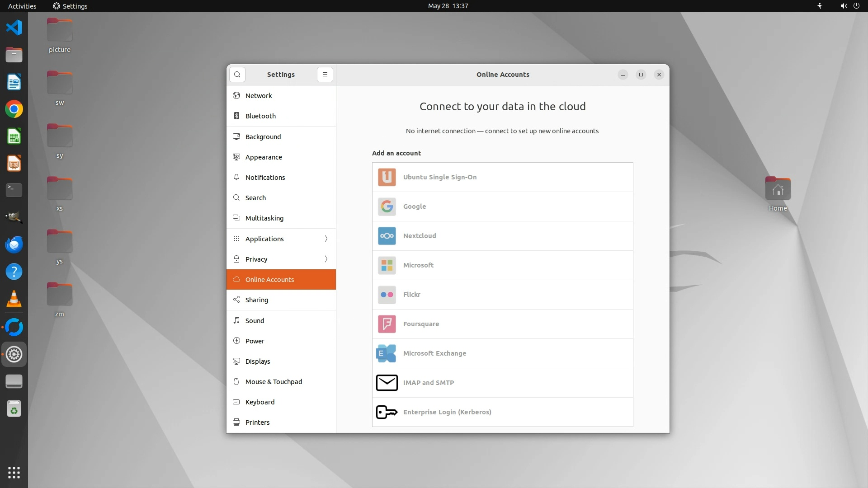Open the system power menu in top bar
The width and height of the screenshot is (868, 488).
click(856, 6)
